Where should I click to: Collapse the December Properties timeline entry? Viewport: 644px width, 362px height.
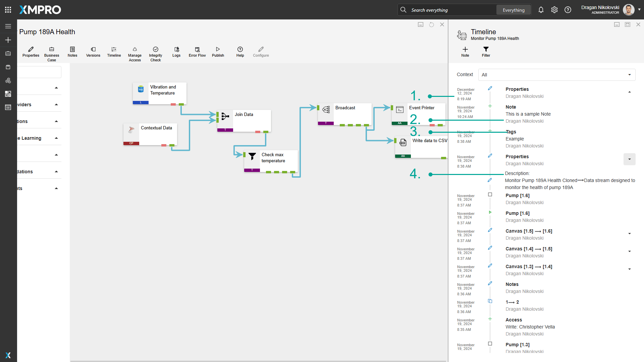(629, 92)
